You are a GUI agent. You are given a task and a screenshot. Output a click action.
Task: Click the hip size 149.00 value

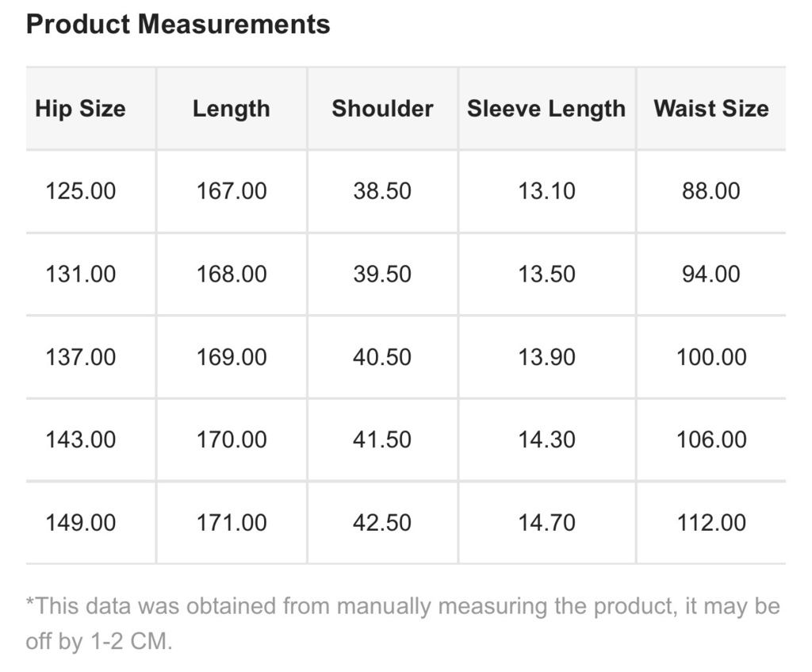pos(81,523)
